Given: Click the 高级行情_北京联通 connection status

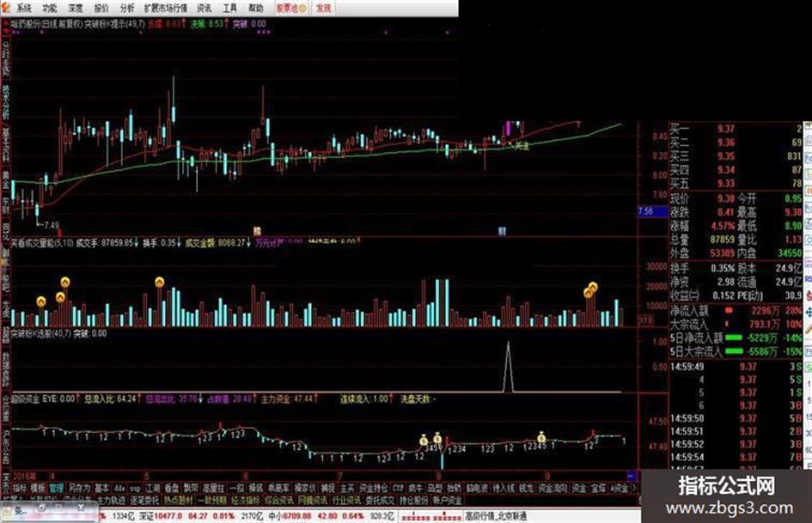Looking at the screenshot, I should [x=495, y=516].
